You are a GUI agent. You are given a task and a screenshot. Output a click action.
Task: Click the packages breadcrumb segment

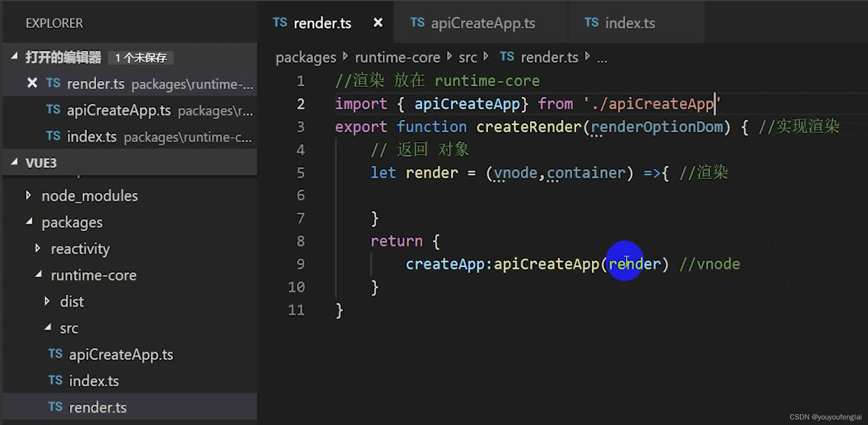(x=306, y=58)
